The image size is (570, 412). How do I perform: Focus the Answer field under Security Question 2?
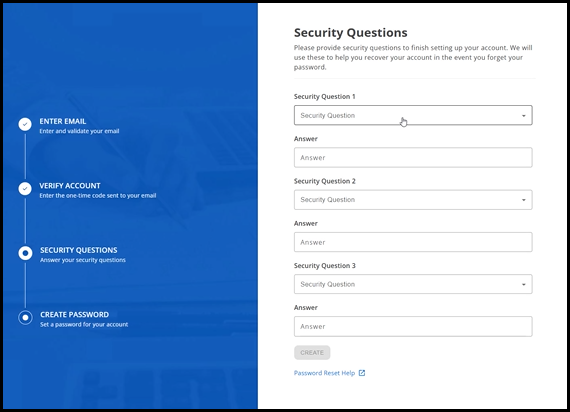tap(413, 242)
